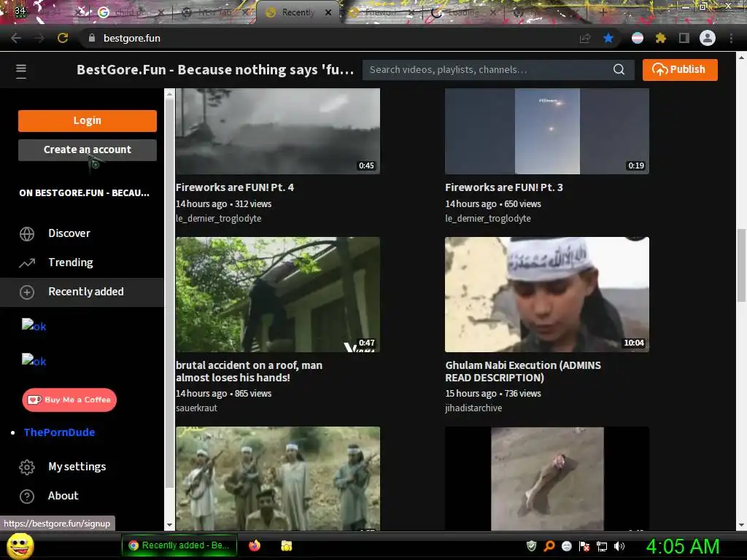Toggle the blue bookmark star
The image size is (747, 560).
point(608,38)
